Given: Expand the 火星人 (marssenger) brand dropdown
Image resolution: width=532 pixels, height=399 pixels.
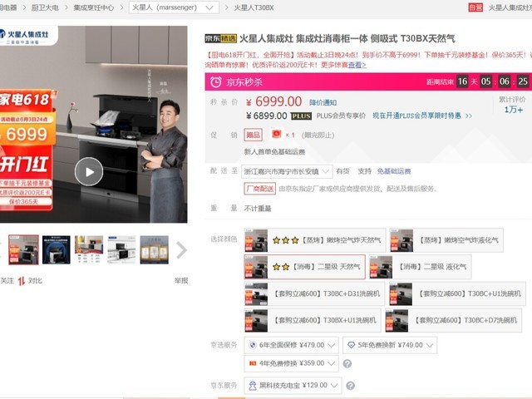Looking at the screenshot, I should 174,7.
